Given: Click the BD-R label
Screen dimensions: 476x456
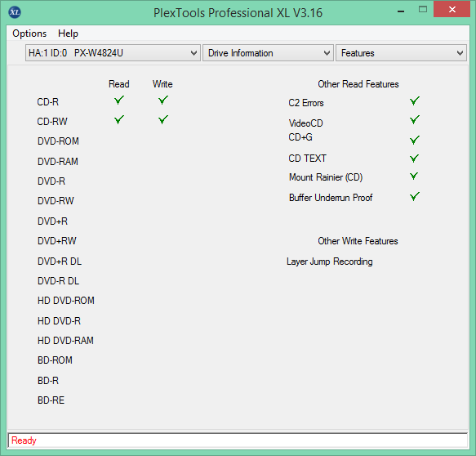Looking at the screenshot, I should click(48, 380).
